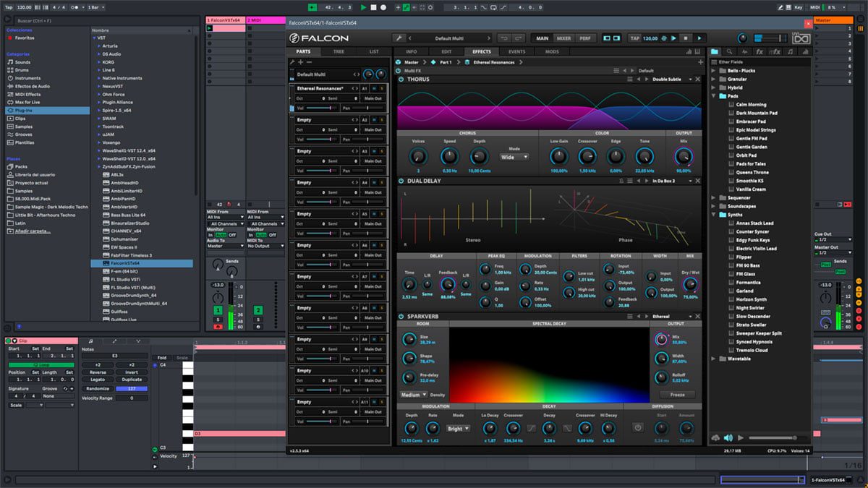This screenshot has width=868, height=488.
Task: Switch to the LIST tab
Action: point(373,52)
